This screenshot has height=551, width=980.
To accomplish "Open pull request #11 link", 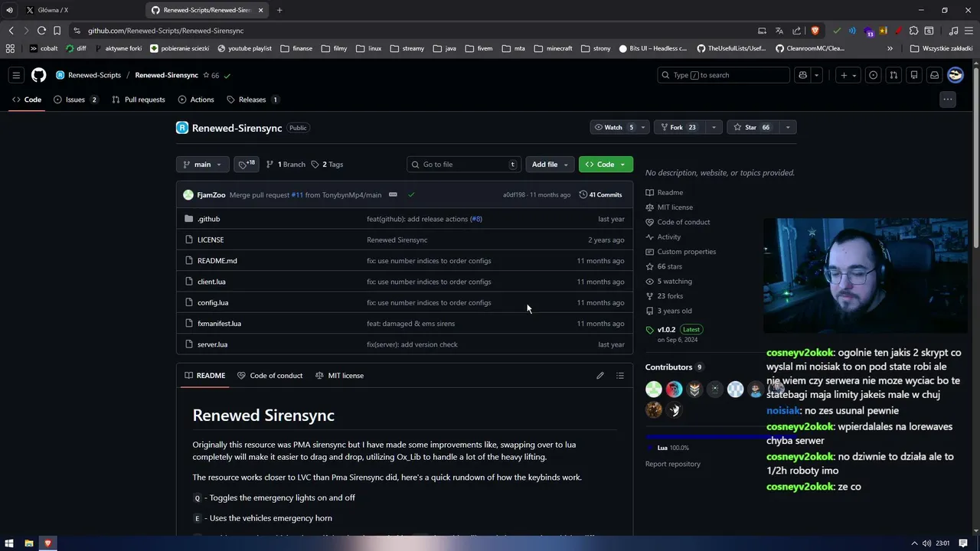I will click(x=297, y=194).
